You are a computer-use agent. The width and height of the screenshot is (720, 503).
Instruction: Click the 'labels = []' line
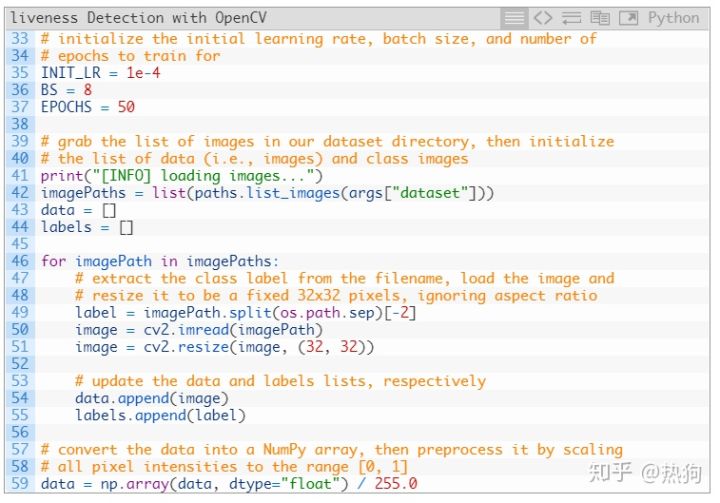point(87,227)
